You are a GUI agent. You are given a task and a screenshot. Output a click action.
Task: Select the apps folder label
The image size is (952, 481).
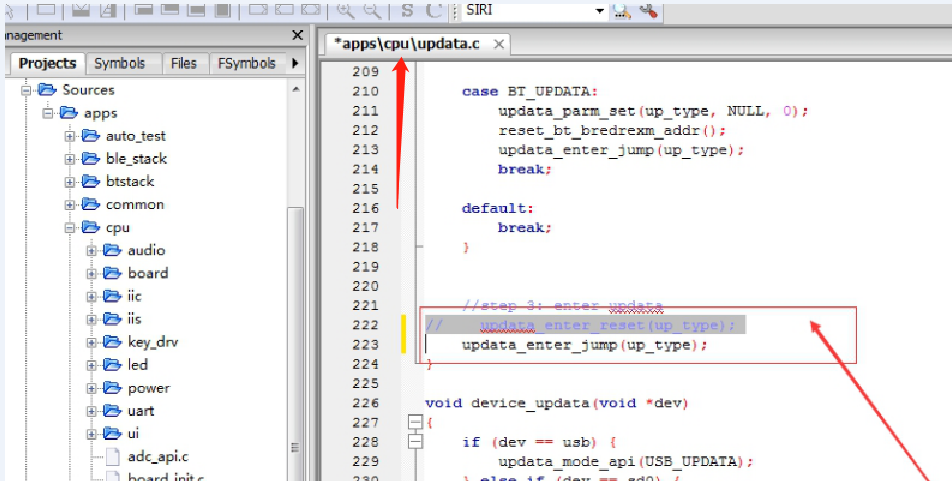pyautogui.click(x=101, y=113)
